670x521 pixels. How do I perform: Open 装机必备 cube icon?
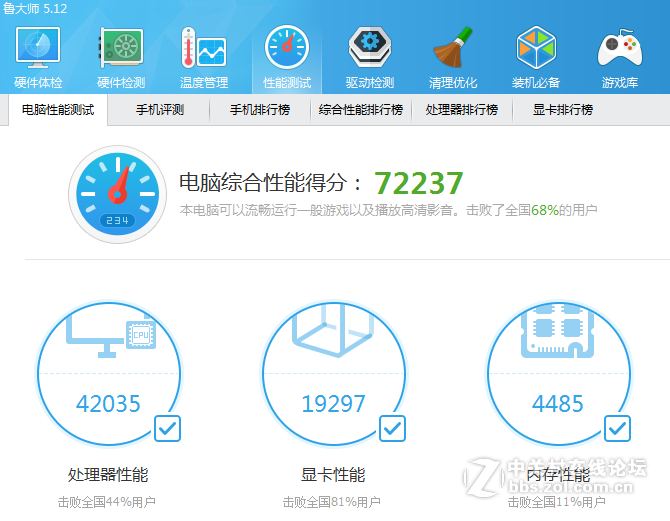tap(536, 47)
